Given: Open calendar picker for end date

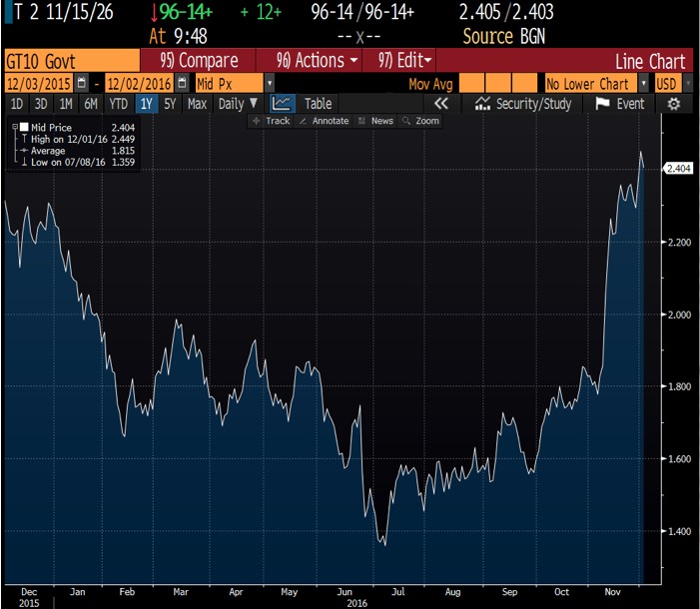Looking at the screenshot, I should pos(182,83).
